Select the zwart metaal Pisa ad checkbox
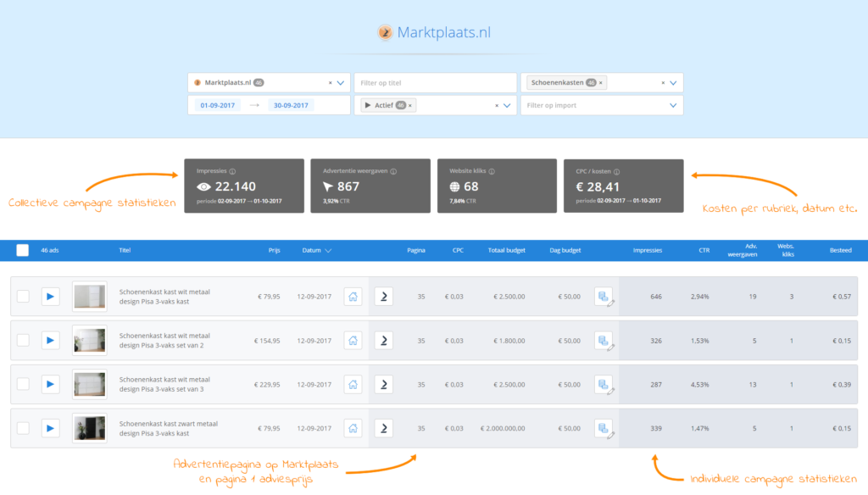Image resolution: width=868 pixels, height=495 pixels. pos(23,428)
